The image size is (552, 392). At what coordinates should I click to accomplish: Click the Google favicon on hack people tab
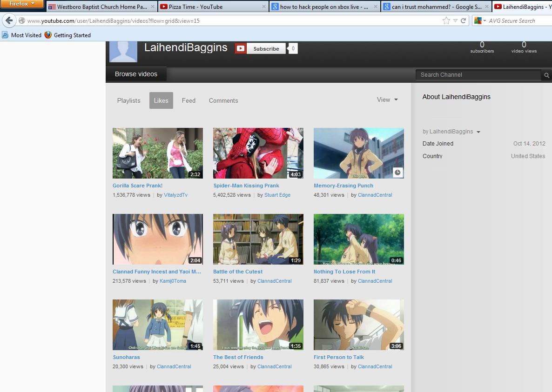coord(275,7)
